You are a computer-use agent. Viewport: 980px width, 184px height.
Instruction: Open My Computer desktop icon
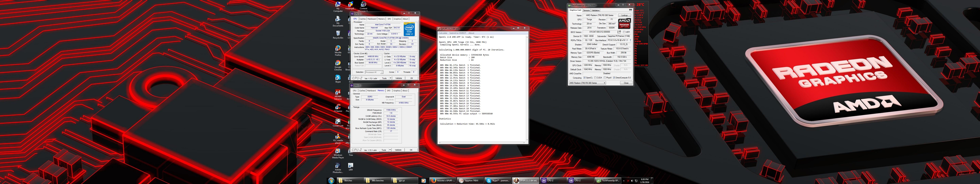point(338,6)
